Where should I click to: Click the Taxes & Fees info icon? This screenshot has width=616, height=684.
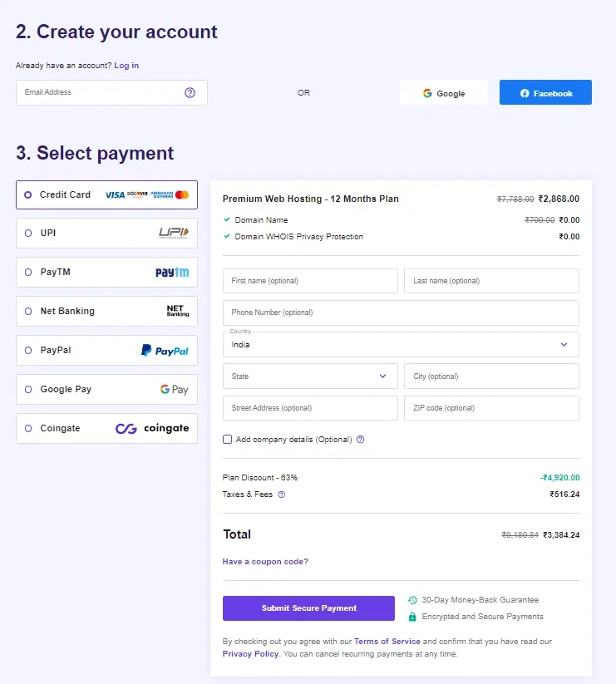pyautogui.click(x=281, y=495)
